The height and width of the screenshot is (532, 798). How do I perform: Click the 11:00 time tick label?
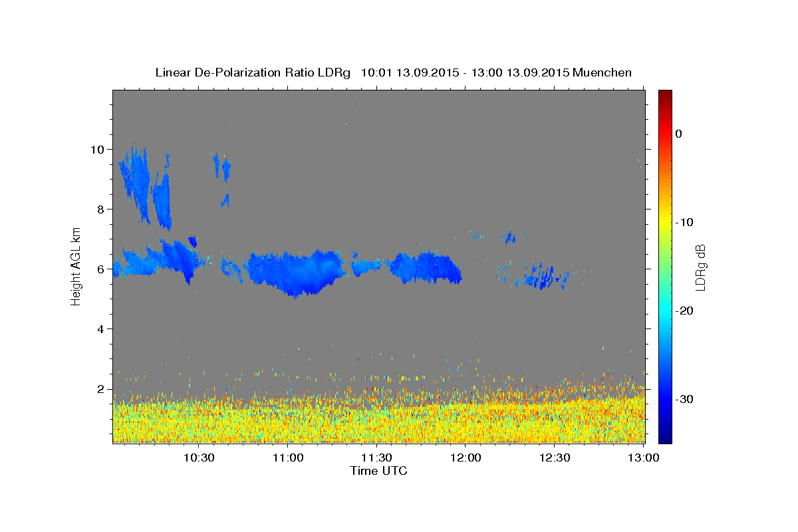[287, 458]
